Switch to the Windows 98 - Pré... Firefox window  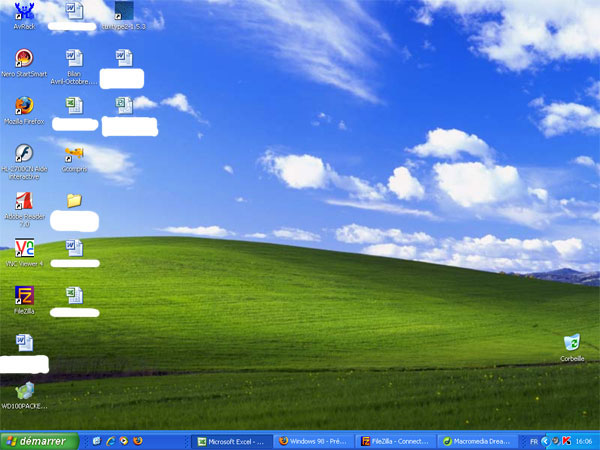point(315,442)
